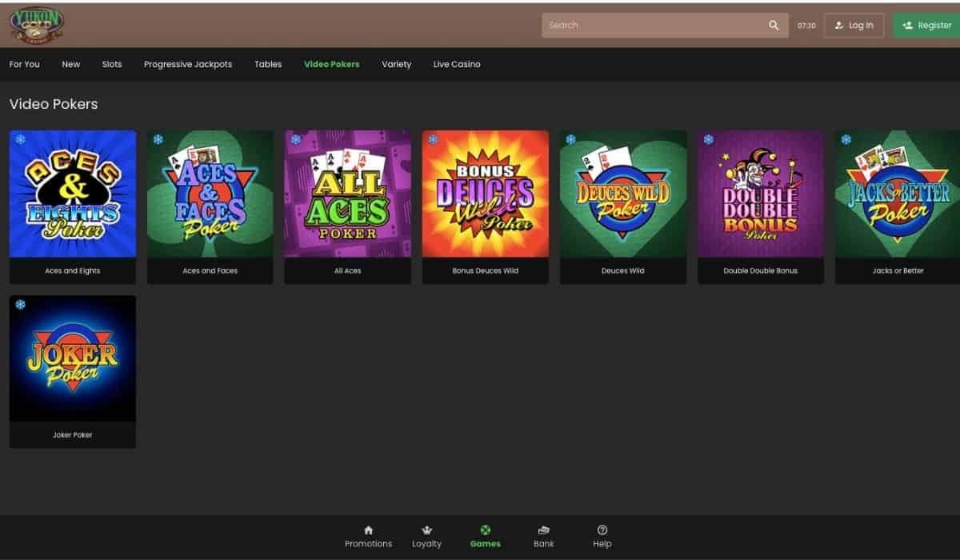Click the snowflake badge on Aces and Eights

click(21, 140)
